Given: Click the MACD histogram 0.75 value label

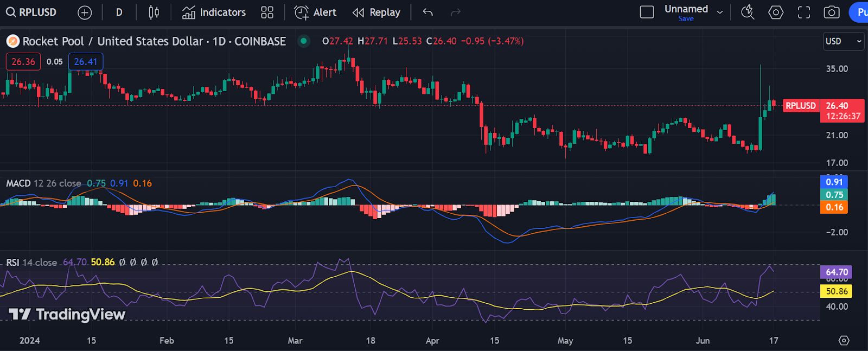Looking at the screenshot, I should [834, 195].
